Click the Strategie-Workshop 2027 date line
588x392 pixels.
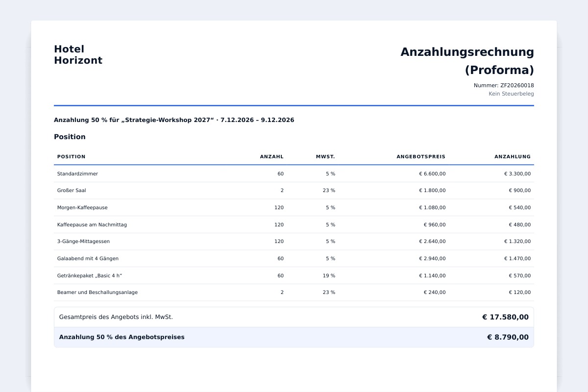(174, 120)
